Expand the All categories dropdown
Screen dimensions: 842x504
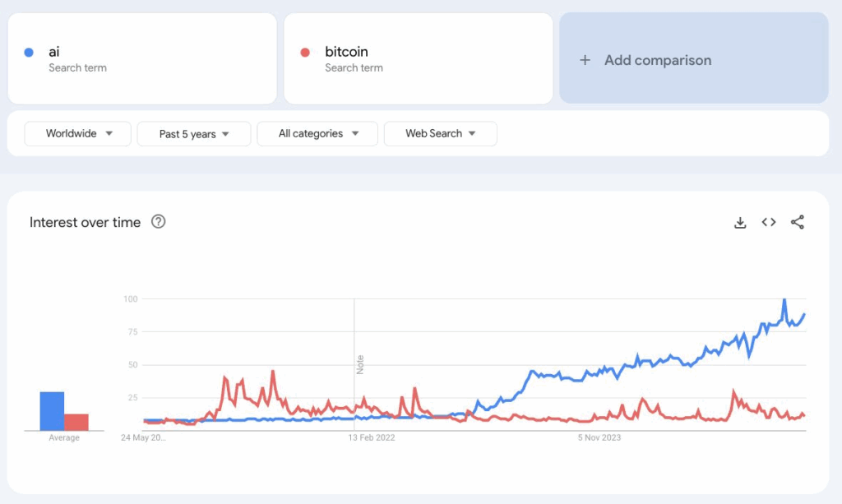click(317, 133)
